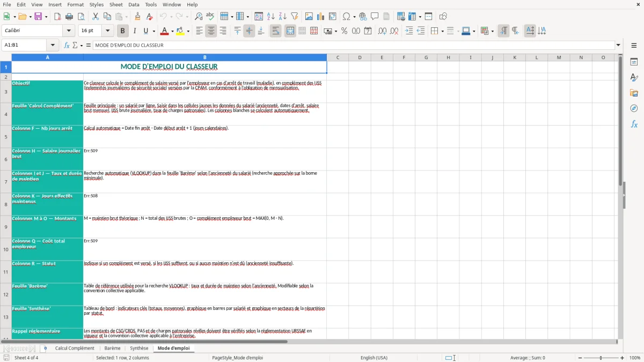The image size is (644, 362).
Task: Delete a decimal place
Action: [394, 31]
